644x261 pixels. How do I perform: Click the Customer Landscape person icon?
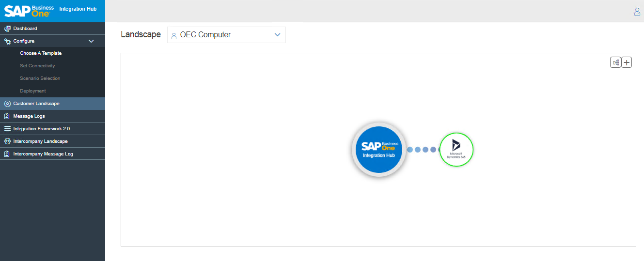[x=7, y=104]
